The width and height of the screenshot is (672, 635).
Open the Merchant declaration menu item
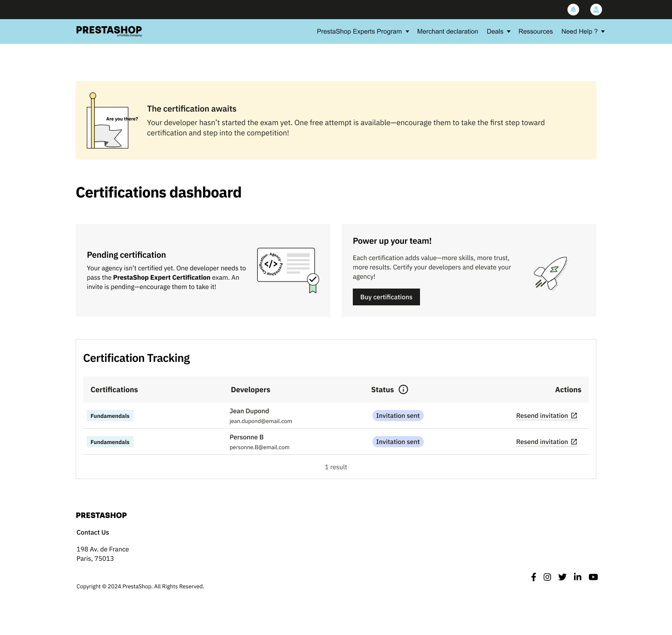pos(448,31)
